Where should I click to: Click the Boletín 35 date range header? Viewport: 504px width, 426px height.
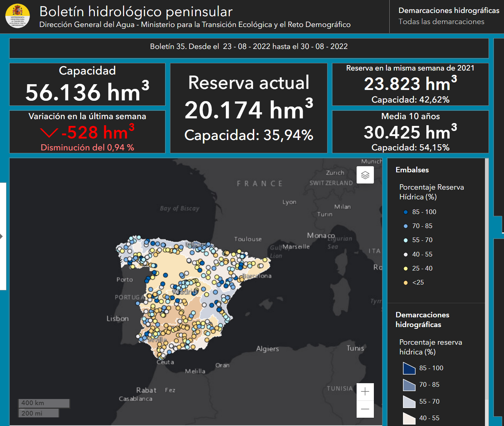[x=249, y=47]
